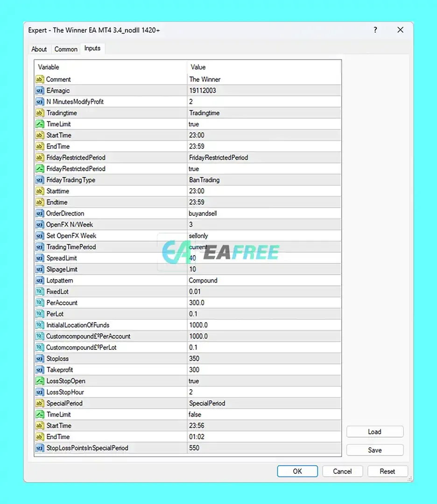The image size is (437, 504).
Task: Select the OrderDirection value buyandsell
Action: click(x=203, y=213)
